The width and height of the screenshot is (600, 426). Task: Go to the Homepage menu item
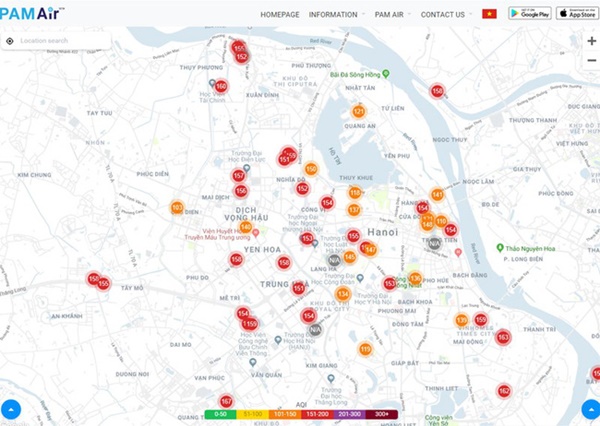[280, 14]
